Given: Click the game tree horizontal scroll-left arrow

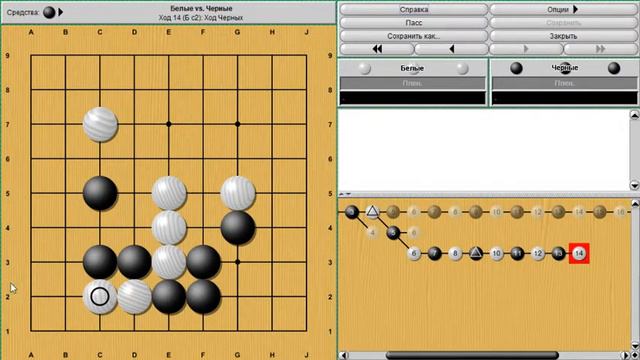Looking at the screenshot, I should 344,356.
